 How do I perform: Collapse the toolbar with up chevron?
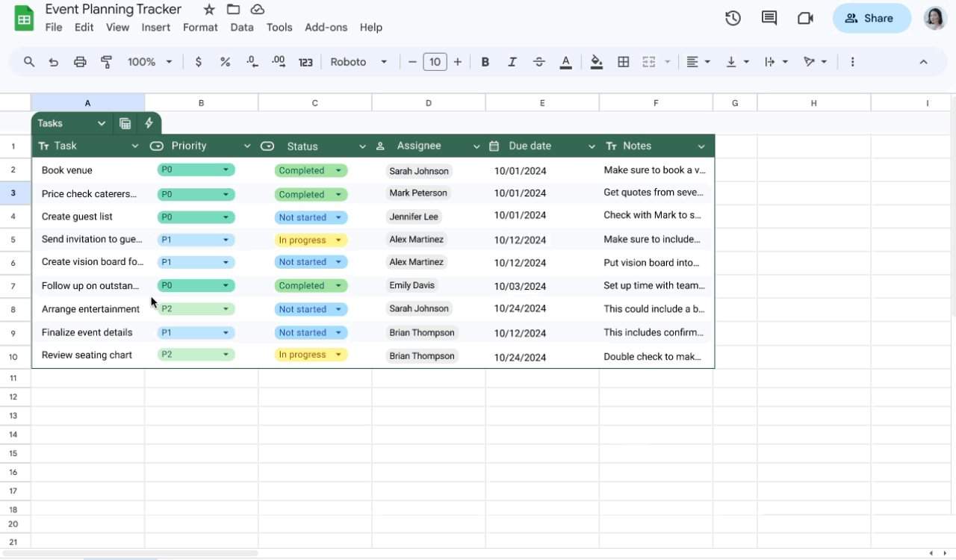923,62
